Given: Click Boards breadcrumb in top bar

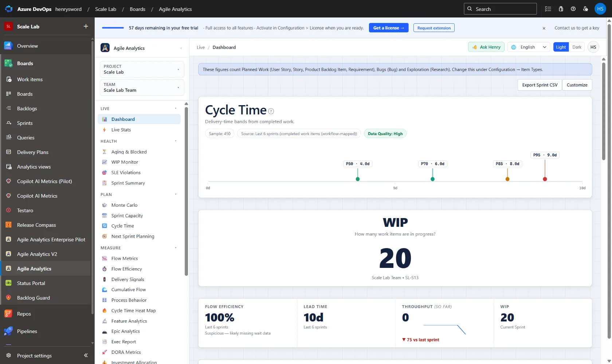Looking at the screenshot, I should pos(137,9).
